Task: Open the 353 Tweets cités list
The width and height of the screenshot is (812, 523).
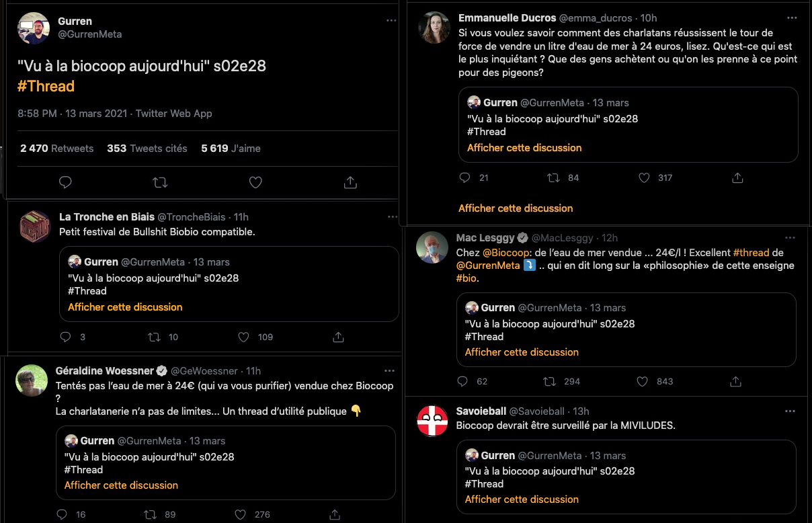Action: (x=147, y=149)
